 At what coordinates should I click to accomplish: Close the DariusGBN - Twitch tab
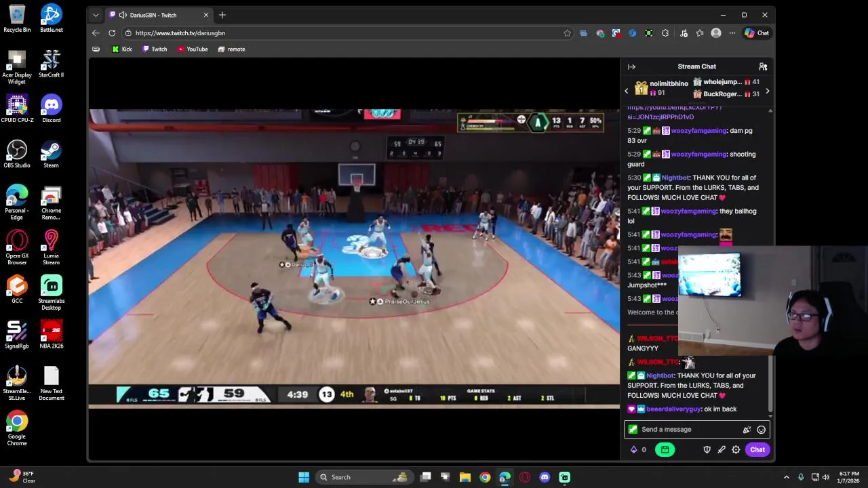point(206,15)
